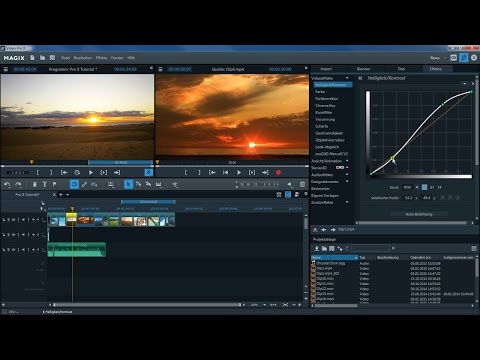The height and width of the screenshot is (360, 480).
Task: Click the red record button
Action: coord(278,172)
